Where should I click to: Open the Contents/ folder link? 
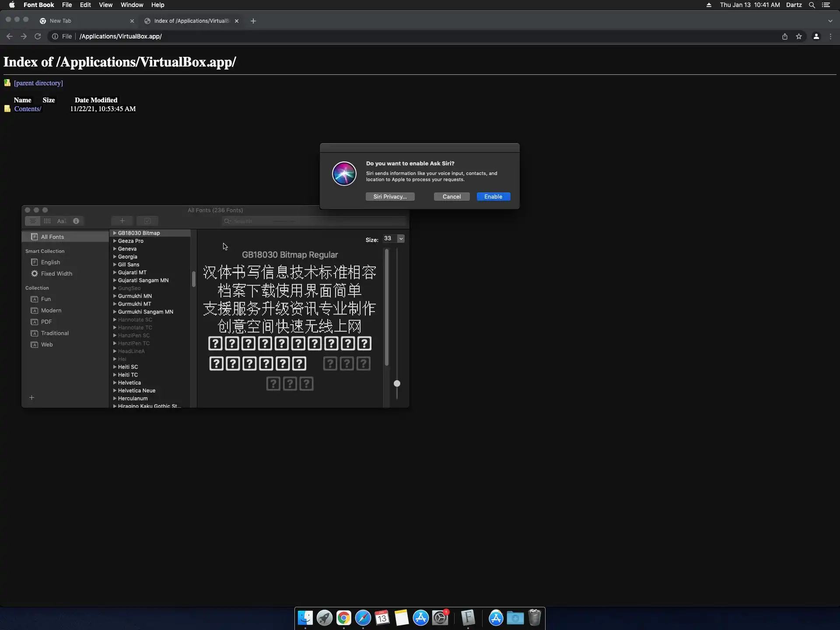pyautogui.click(x=28, y=109)
